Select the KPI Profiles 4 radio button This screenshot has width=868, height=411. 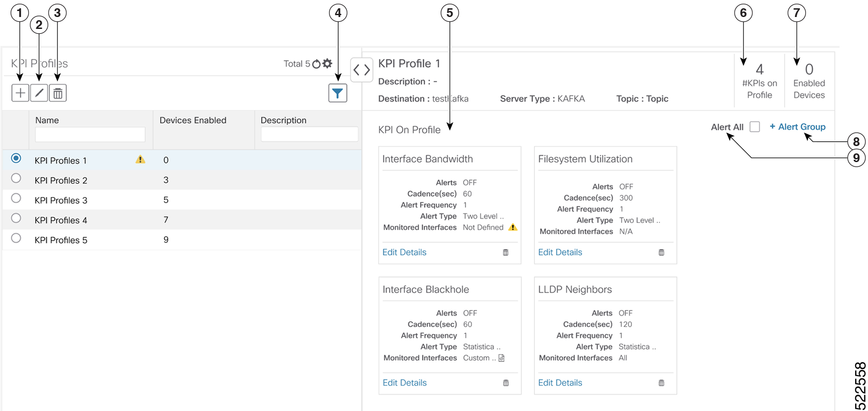coord(16,218)
